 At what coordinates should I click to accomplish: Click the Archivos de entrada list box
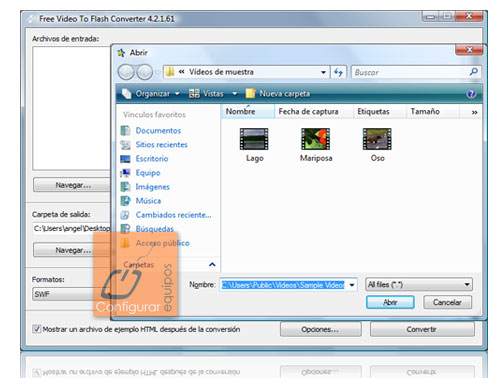pos(72,108)
